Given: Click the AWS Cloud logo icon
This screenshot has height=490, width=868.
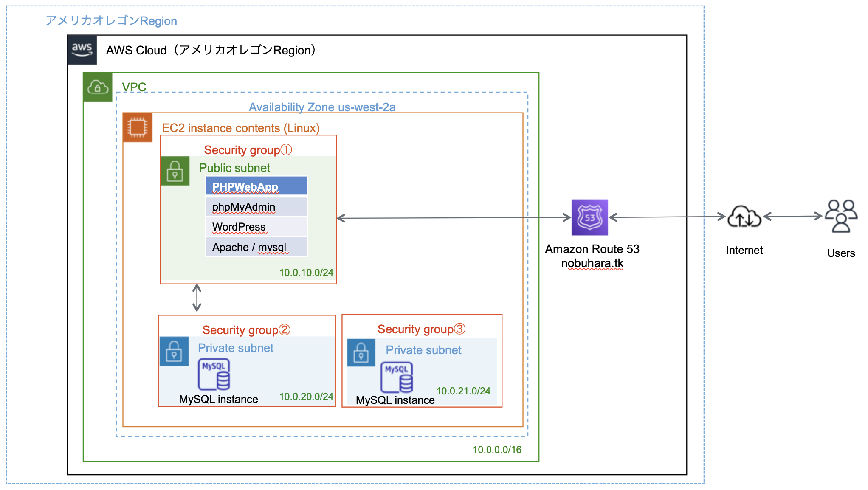Looking at the screenshot, I should tap(83, 50).
